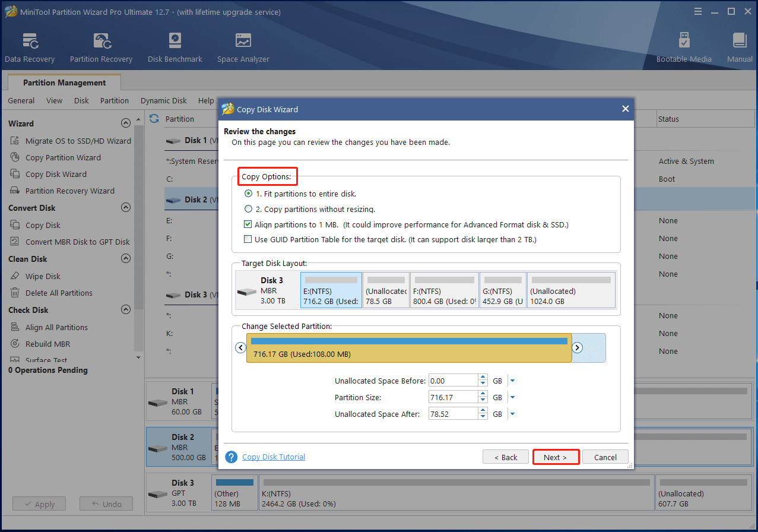Open unit dropdown for Partition Size

pos(512,398)
